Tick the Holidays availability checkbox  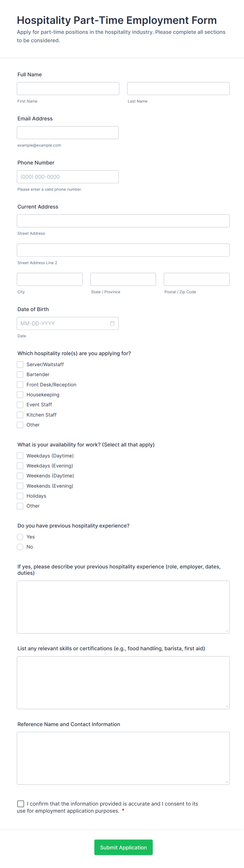coord(20,496)
